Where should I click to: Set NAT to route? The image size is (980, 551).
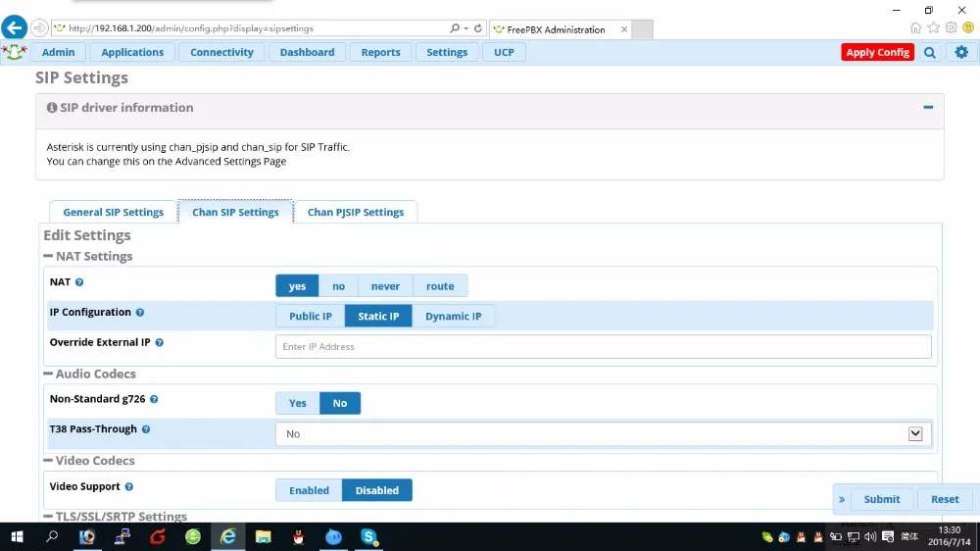point(440,286)
